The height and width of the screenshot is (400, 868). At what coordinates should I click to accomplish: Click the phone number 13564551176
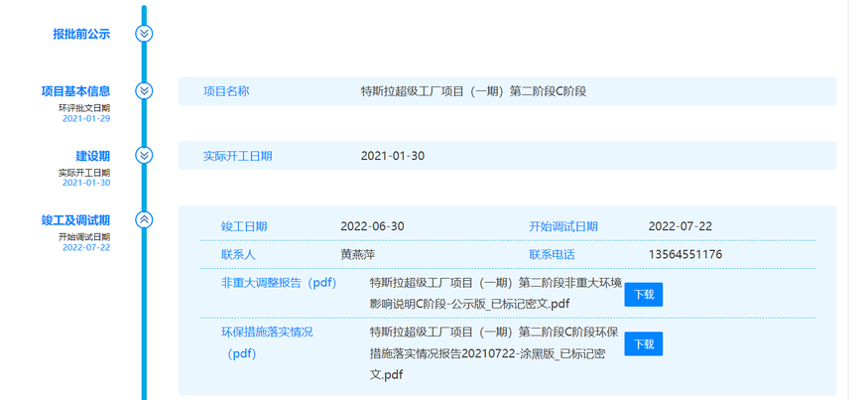tap(685, 254)
